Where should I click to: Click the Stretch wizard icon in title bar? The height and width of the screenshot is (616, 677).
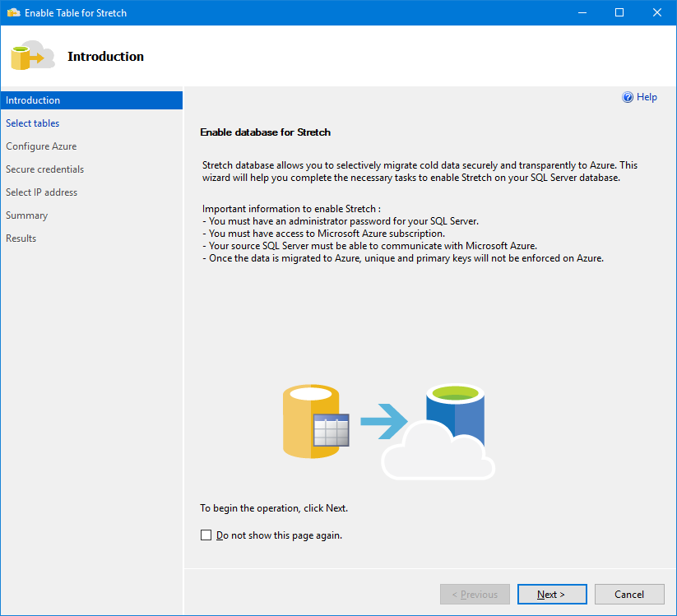click(x=13, y=12)
